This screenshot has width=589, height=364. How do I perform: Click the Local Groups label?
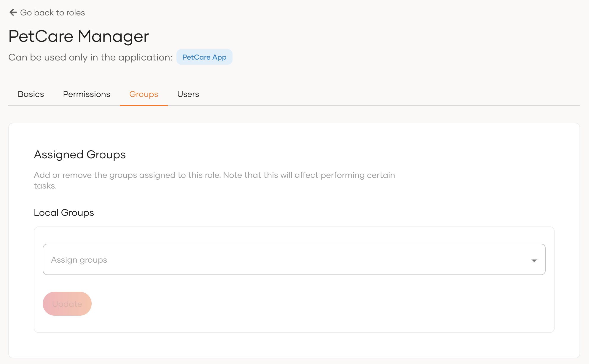click(x=64, y=212)
